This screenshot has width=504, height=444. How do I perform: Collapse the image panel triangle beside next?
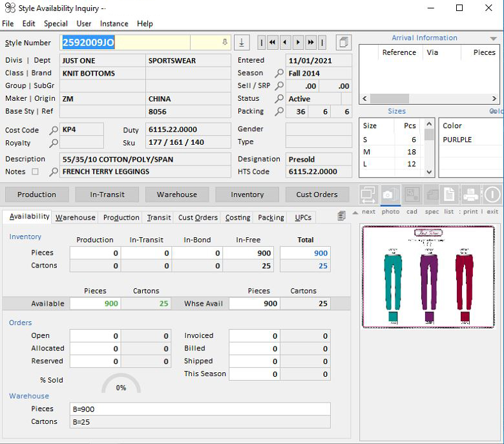pyautogui.click(x=355, y=213)
